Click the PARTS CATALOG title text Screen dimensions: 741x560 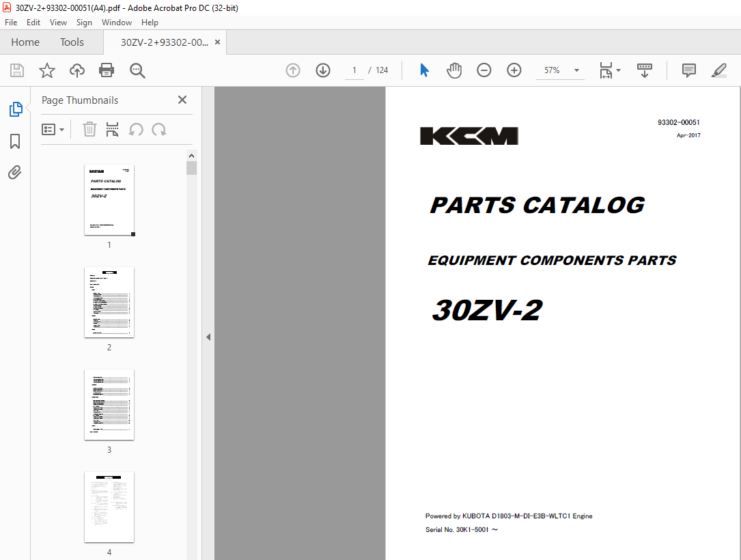[x=537, y=206]
